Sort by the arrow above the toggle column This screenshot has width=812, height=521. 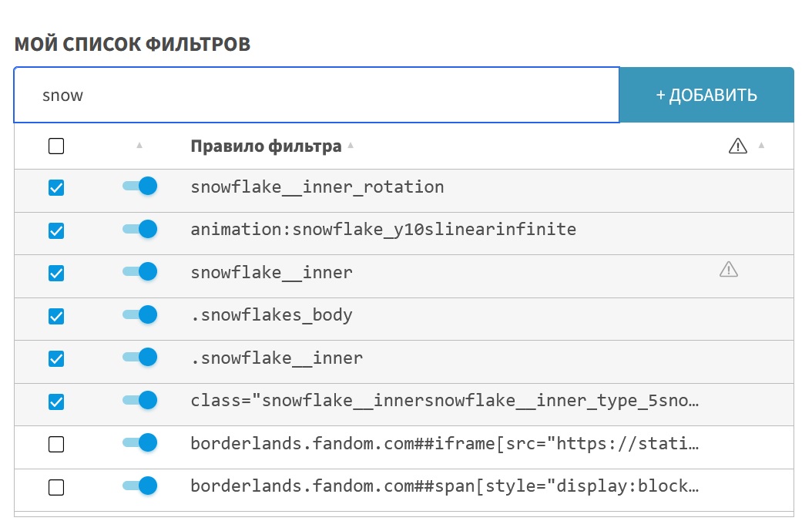[139, 145]
